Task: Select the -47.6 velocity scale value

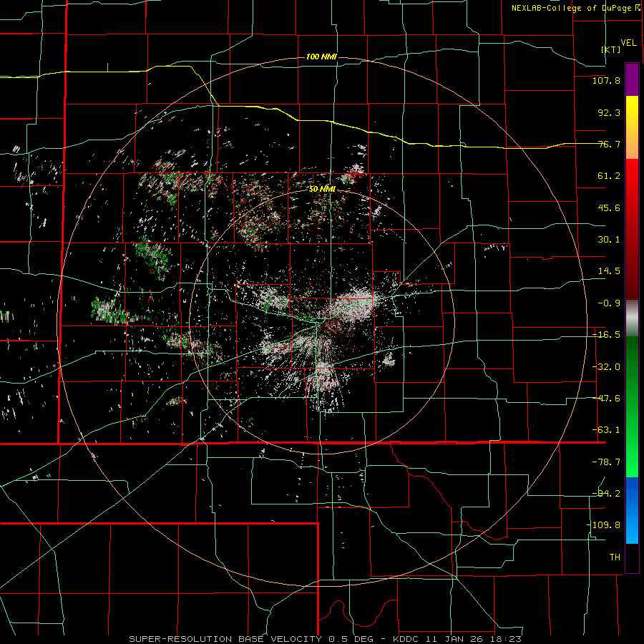Action: tap(606, 399)
